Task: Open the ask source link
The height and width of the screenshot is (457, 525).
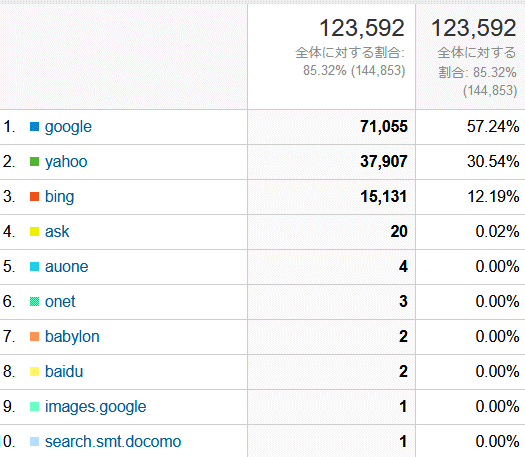Action: (x=57, y=231)
